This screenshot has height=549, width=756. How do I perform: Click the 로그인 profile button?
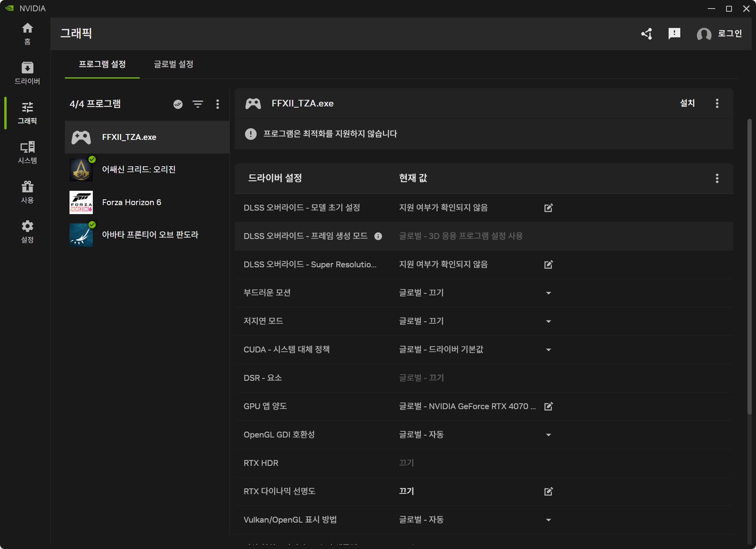point(719,34)
